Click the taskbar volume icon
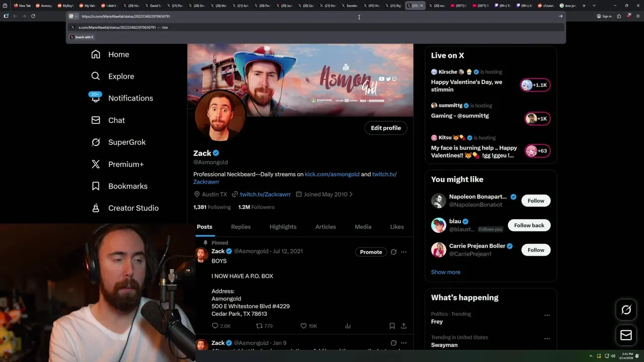644x362 pixels. click(x=613, y=356)
